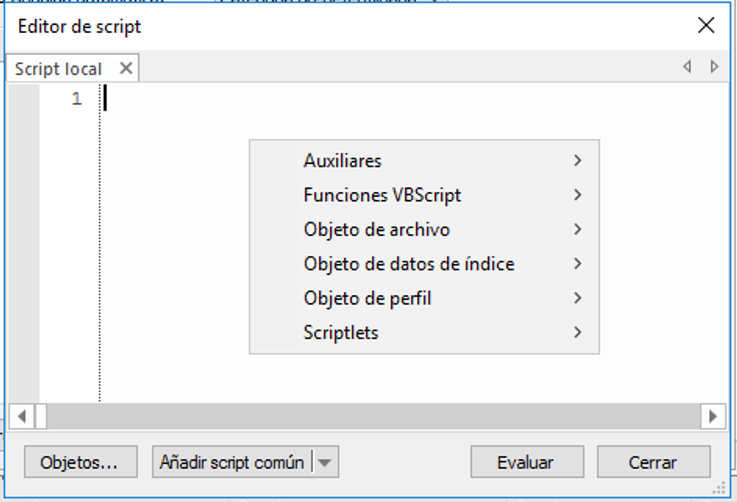Click the Añadir script común button
Screen dimensions: 737x502
click(x=232, y=462)
